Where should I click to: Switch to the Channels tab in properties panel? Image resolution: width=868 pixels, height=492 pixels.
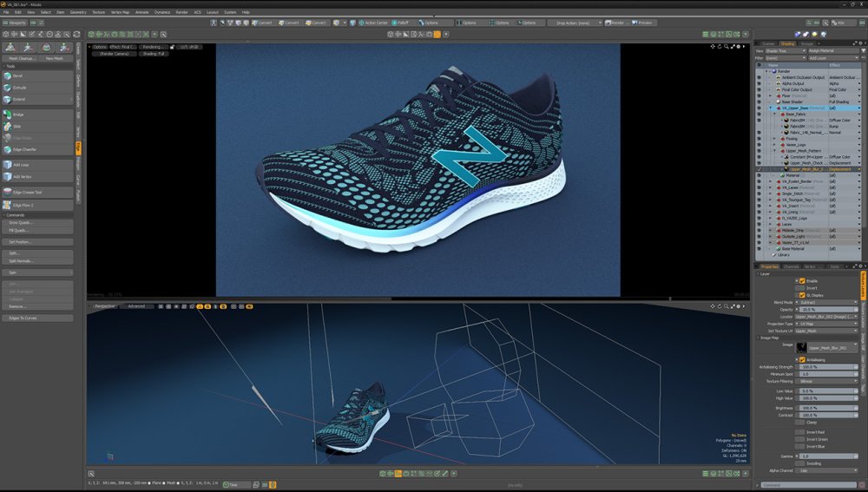[791, 266]
